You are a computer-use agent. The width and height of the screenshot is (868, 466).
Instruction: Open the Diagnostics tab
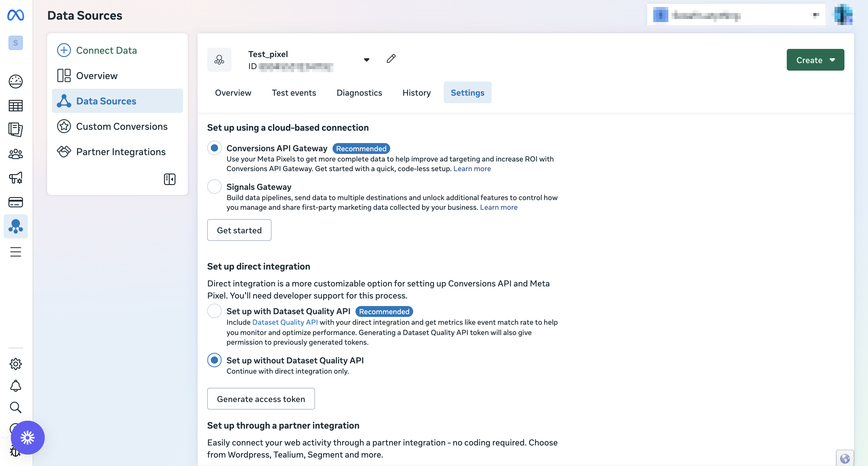359,93
